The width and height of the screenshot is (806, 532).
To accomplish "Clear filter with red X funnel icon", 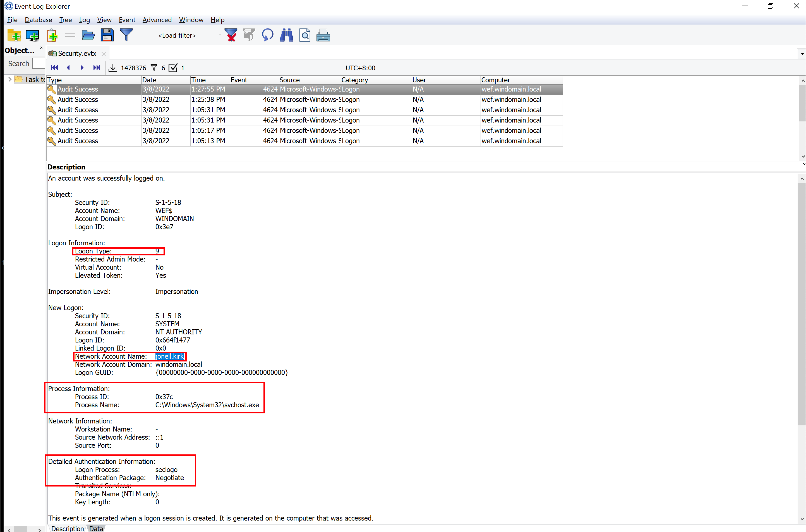I will [x=231, y=35].
